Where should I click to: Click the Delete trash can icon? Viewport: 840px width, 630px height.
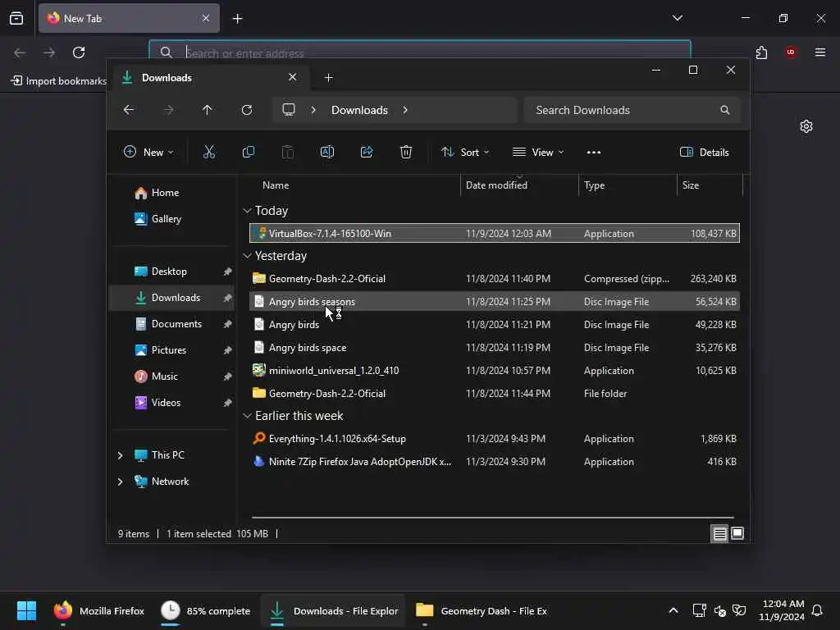tap(406, 152)
